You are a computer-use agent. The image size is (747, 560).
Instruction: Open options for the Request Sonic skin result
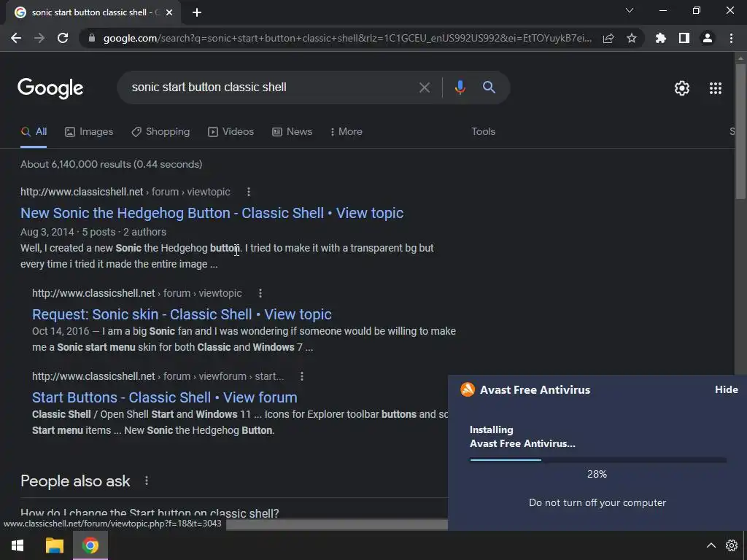260,293
